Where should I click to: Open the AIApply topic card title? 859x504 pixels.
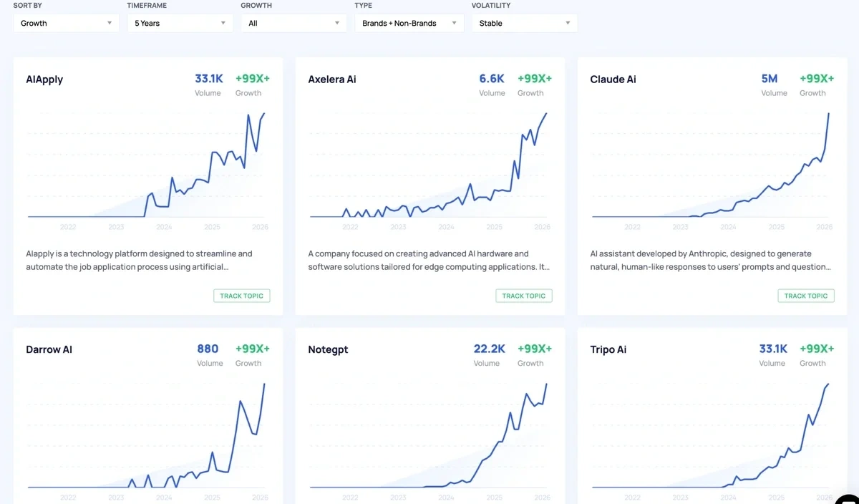[44, 79]
